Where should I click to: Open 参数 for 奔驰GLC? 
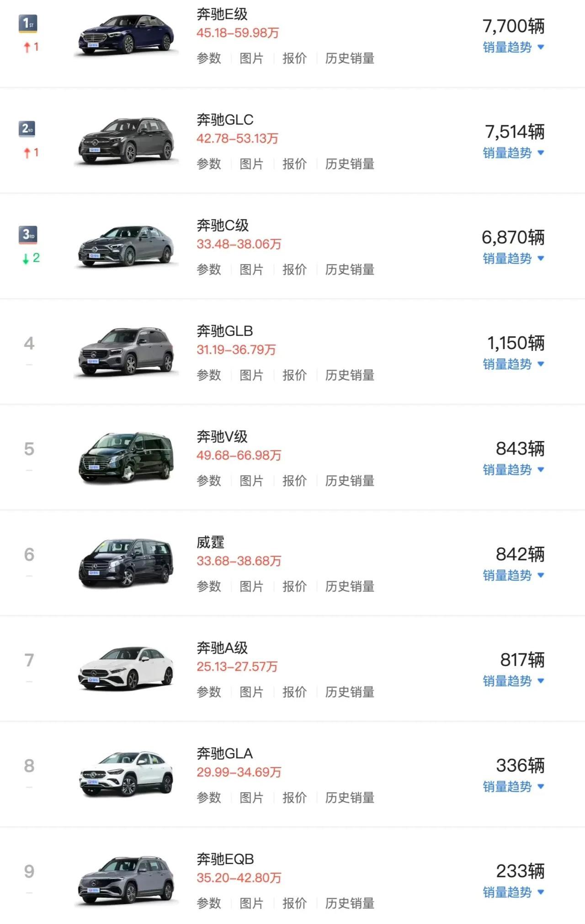(209, 164)
